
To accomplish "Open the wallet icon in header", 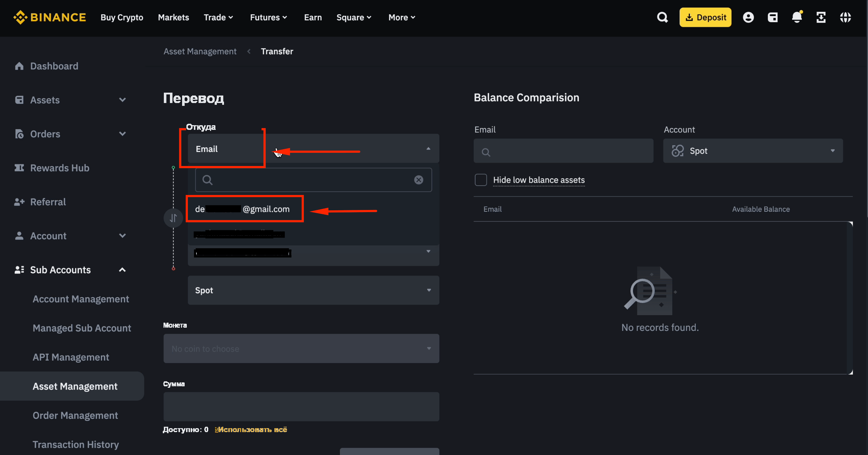I will pyautogui.click(x=773, y=17).
